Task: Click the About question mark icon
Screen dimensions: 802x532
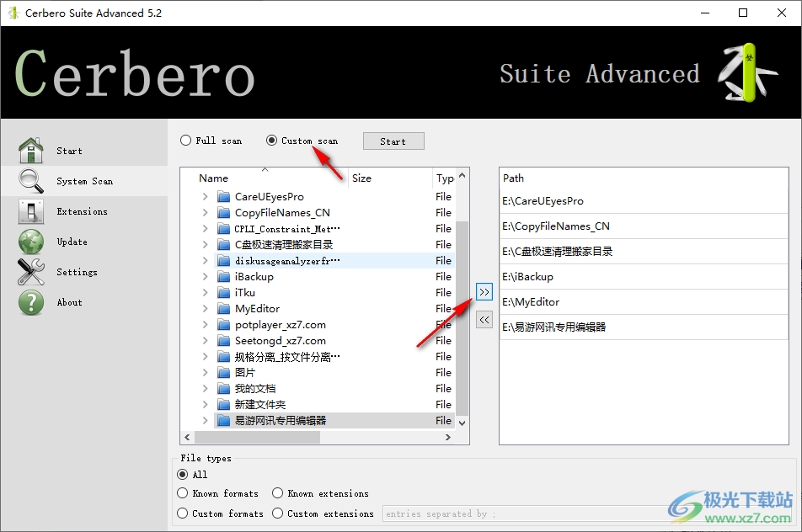Action: pos(31,302)
